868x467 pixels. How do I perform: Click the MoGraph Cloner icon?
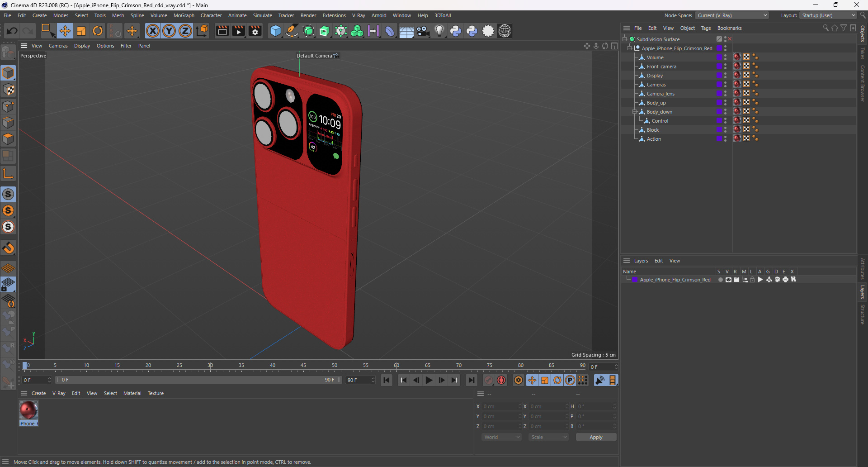click(357, 31)
